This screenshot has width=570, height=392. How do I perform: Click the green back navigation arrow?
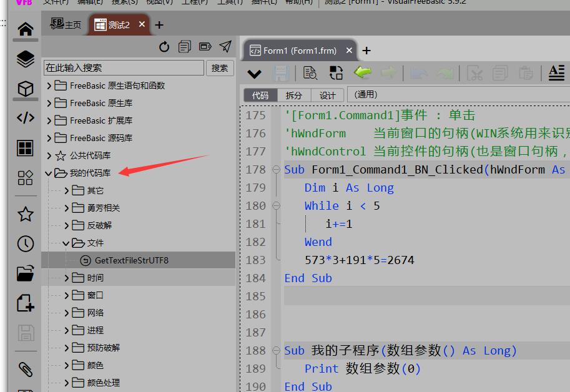click(362, 72)
